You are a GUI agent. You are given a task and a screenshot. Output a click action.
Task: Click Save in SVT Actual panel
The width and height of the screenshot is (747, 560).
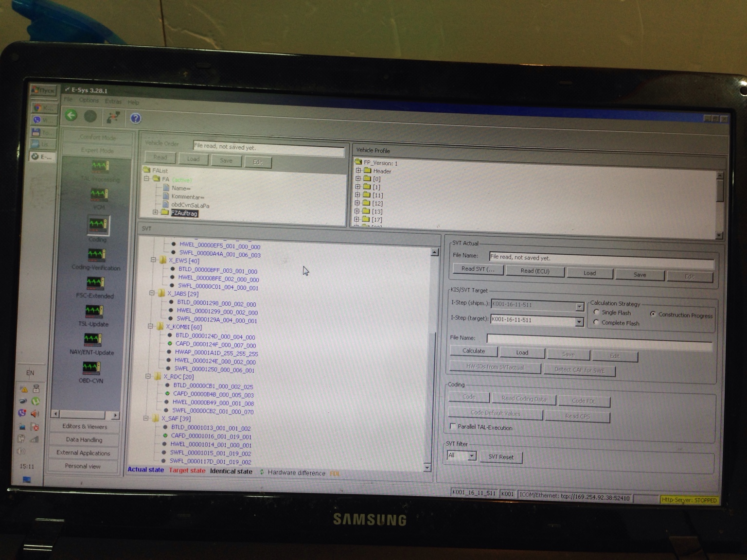(x=640, y=275)
